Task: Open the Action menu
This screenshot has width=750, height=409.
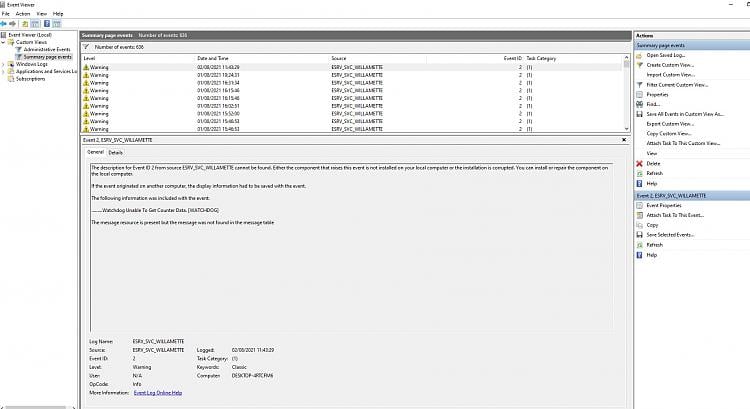Action: (23, 14)
